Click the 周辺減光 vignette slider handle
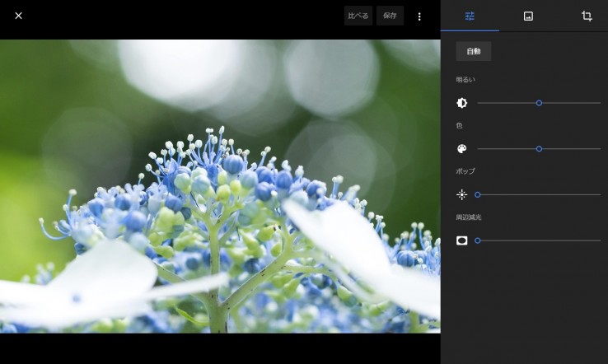Viewport: 608px width, 364px height. [478, 240]
